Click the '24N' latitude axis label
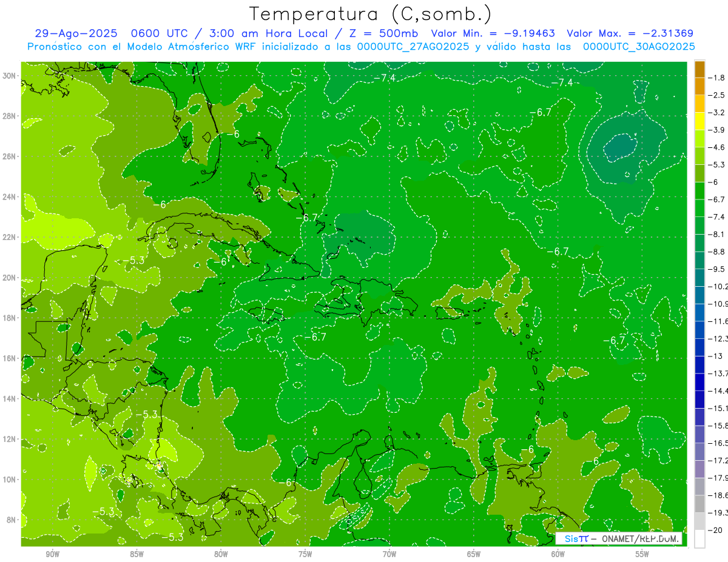 (x=9, y=197)
